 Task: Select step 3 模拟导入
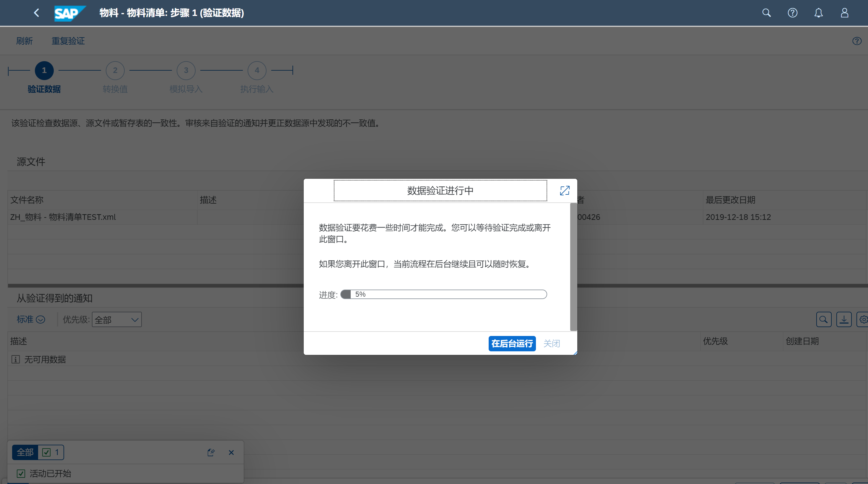point(186,70)
